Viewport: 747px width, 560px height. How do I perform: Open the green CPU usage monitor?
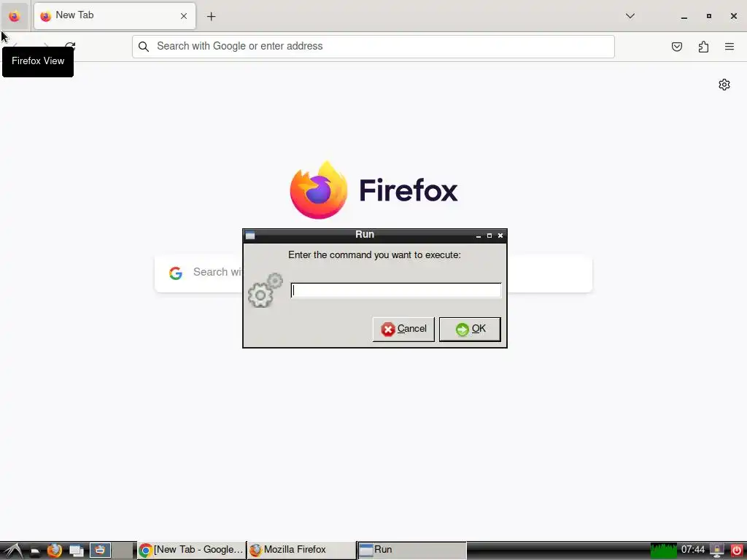coord(663,551)
